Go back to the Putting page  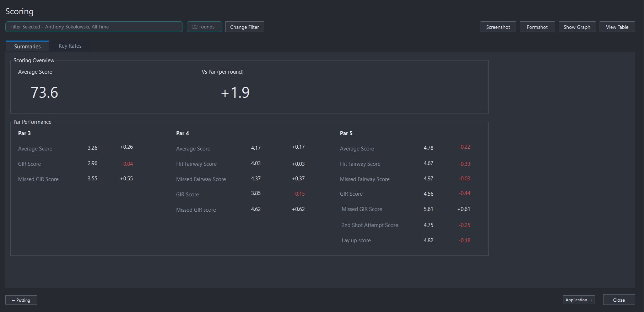21,300
